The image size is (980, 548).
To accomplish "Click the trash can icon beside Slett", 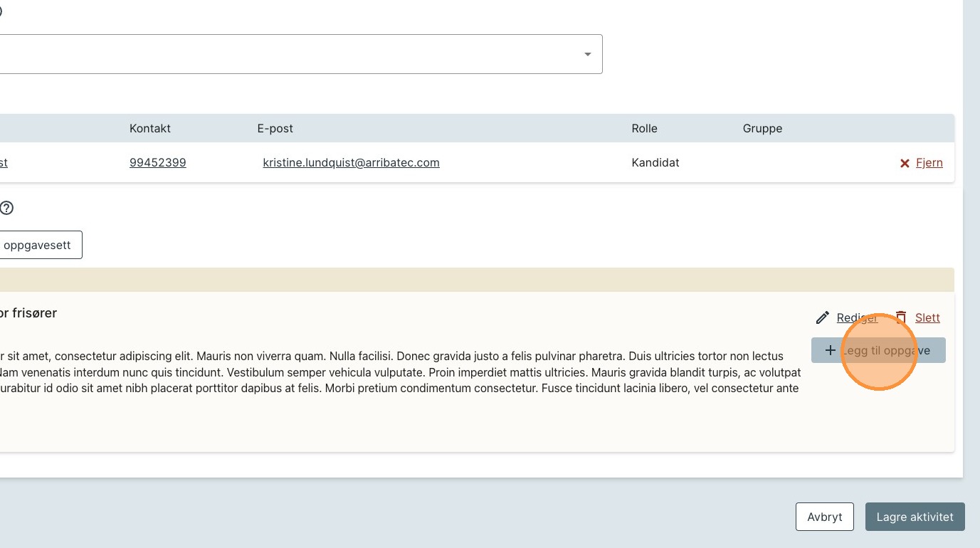I will [x=902, y=317].
